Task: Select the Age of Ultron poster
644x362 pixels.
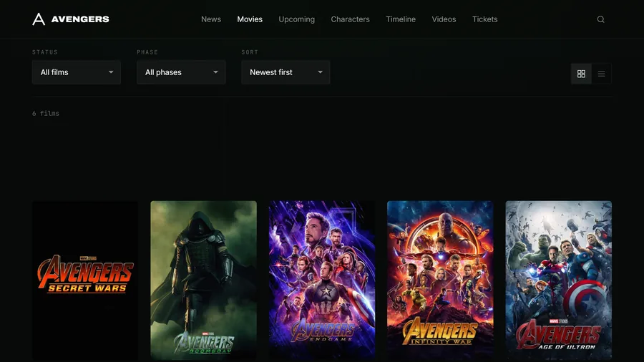Action: click(x=559, y=280)
